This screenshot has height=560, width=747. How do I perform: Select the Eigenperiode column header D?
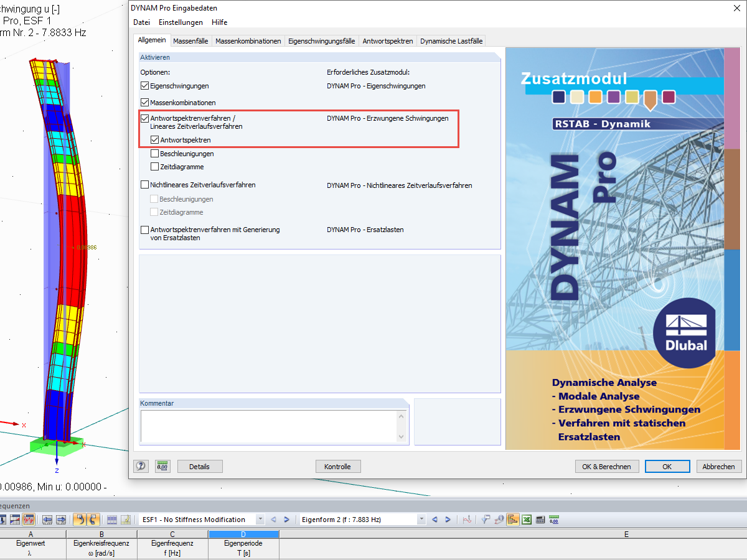tap(243, 533)
